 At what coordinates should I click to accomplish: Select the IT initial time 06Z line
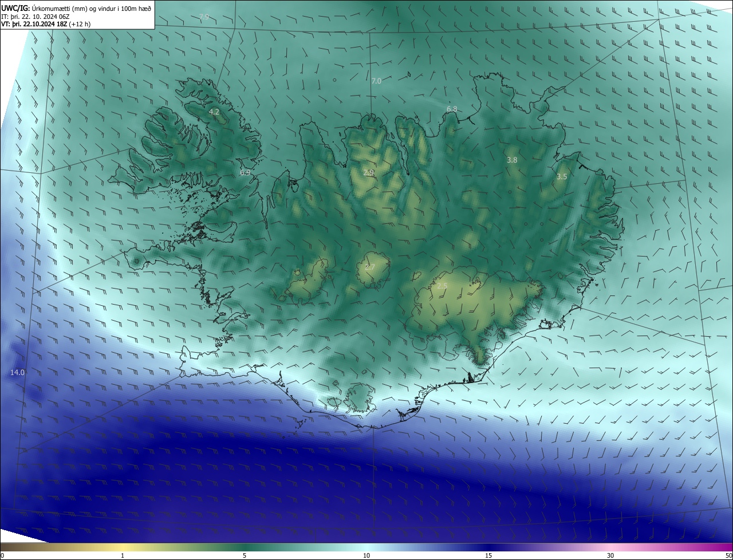(36, 17)
